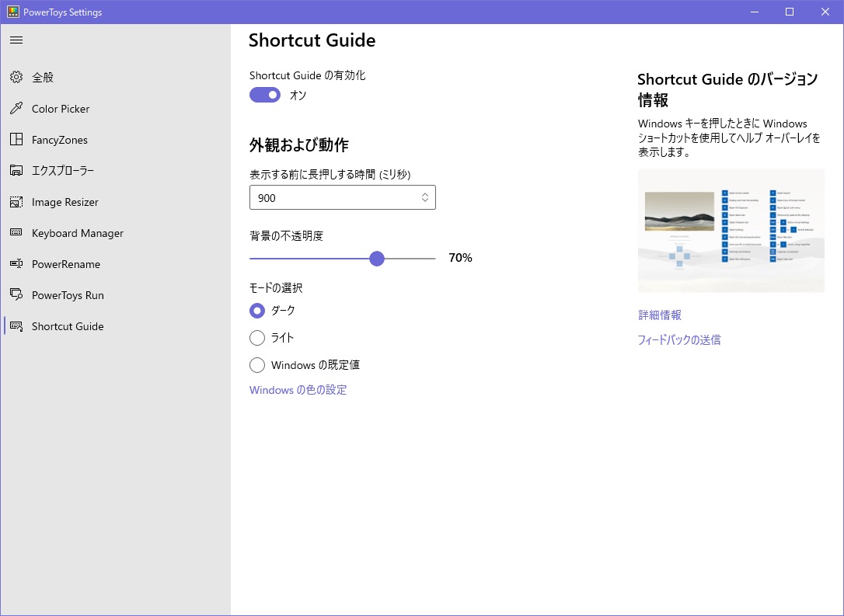
Task: Click the 背景の不透明度 label
Action: 286,236
